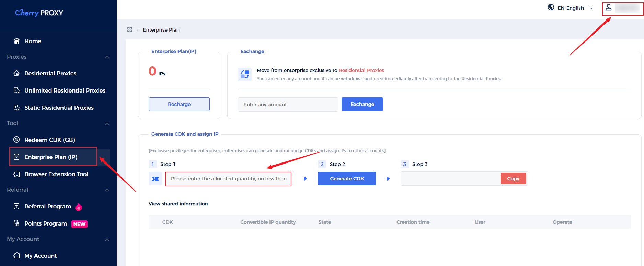Click the Exchange swap arrows icon
The height and width of the screenshot is (266, 644).
click(245, 74)
